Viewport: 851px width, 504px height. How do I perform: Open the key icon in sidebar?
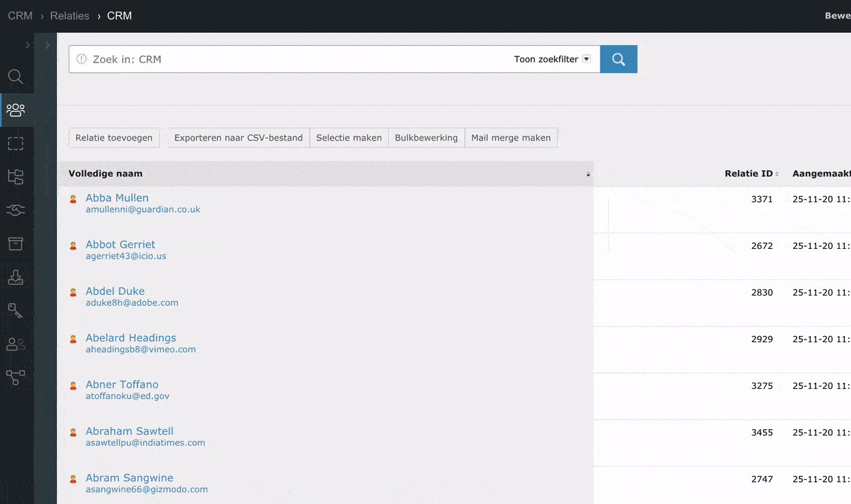click(15, 311)
